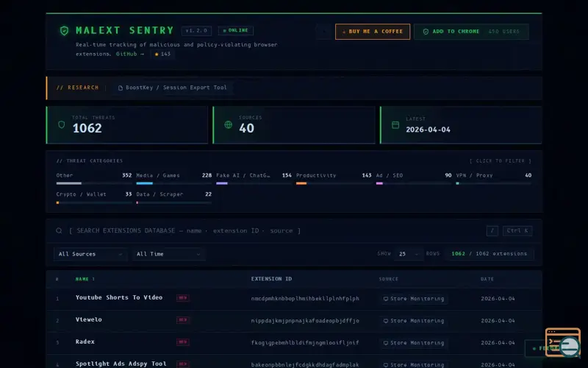Open the GitHub link

[x=129, y=54]
